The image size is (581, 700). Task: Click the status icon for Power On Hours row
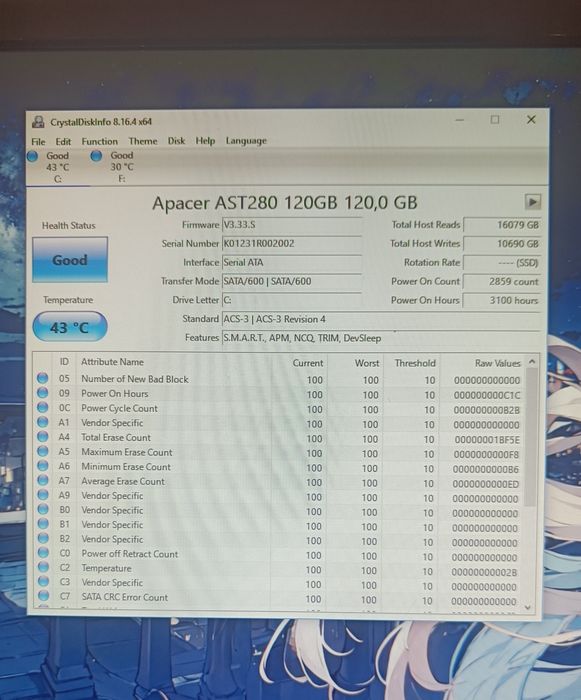[42, 393]
